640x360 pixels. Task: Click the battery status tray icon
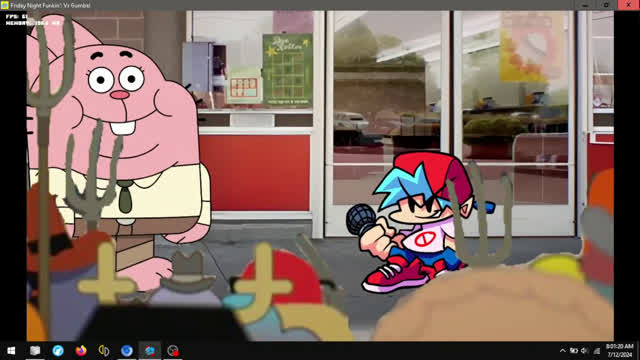[573, 351]
